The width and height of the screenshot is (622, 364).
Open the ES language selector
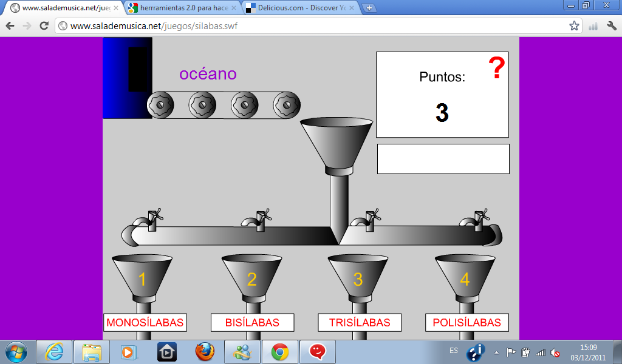[453, 351]
